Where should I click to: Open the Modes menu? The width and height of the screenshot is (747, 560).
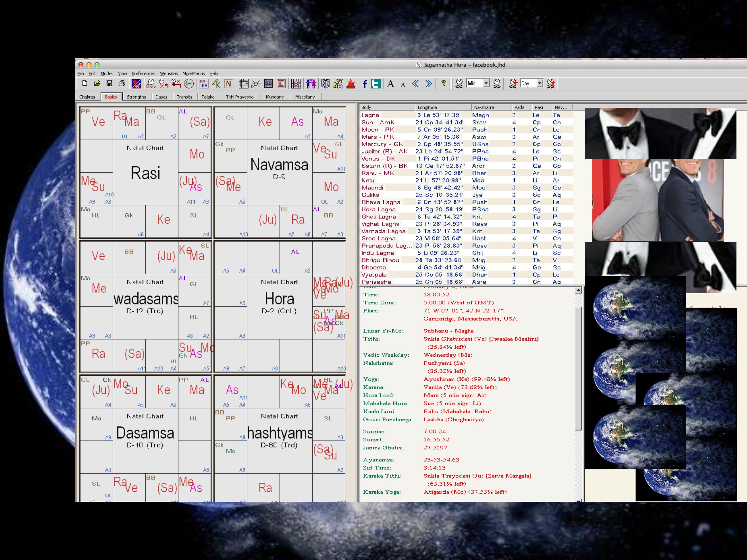point(107,74)
